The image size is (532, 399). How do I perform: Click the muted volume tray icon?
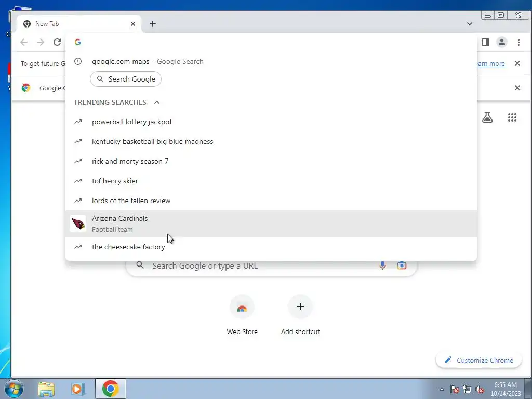click(480, 389)
